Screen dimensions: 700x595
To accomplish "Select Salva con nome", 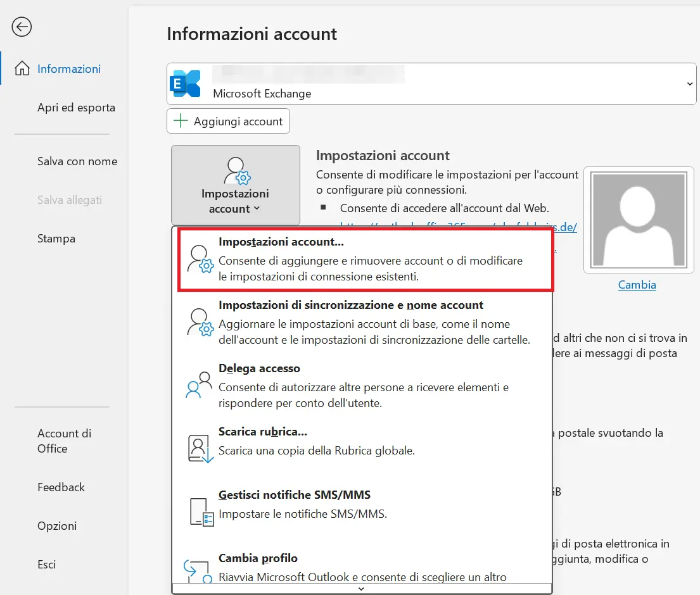I will point(77,161).
